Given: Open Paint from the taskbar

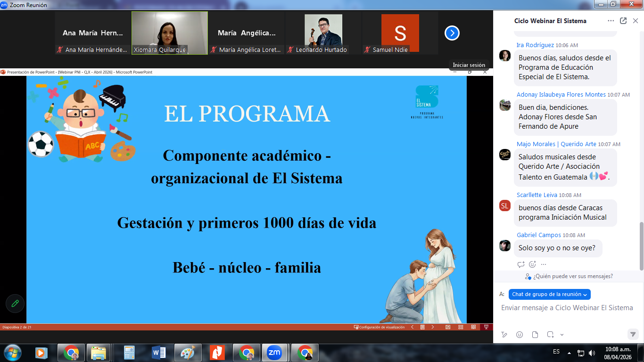Looking at the screenshot, I should (188, 353).
